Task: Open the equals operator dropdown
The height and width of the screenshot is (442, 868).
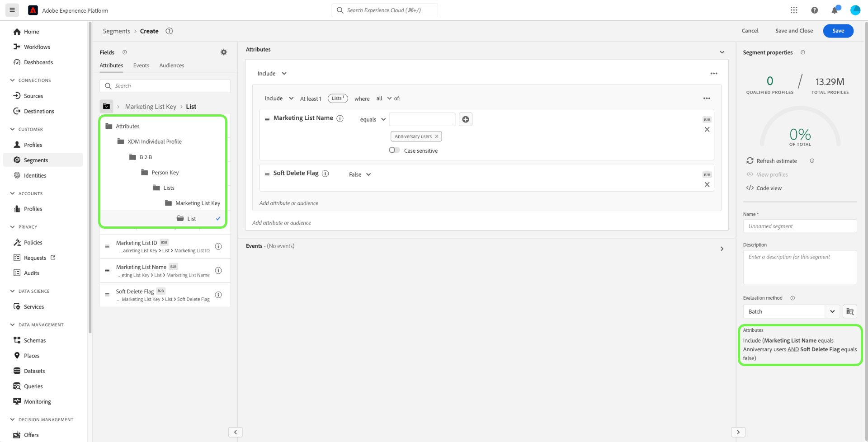Action: click(373, 119)
